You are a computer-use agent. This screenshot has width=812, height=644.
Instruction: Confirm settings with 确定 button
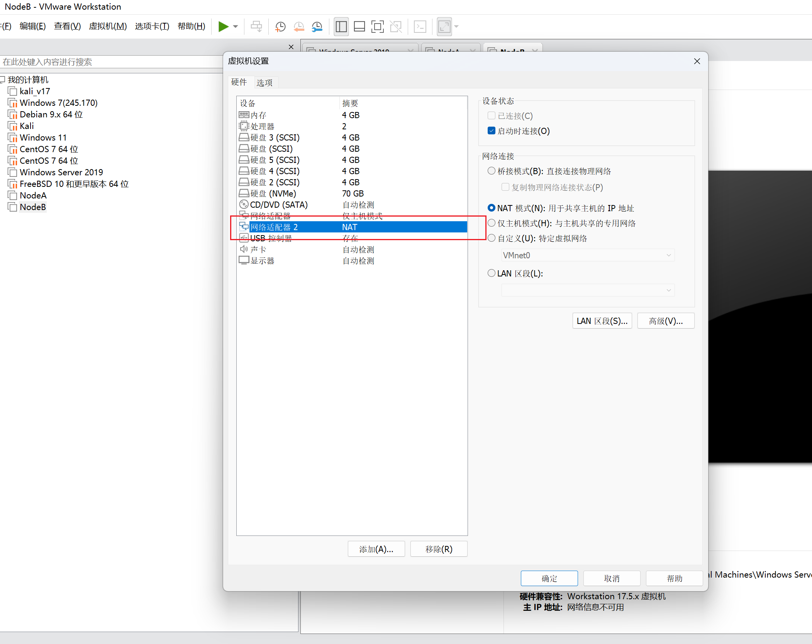pos(549,578)
